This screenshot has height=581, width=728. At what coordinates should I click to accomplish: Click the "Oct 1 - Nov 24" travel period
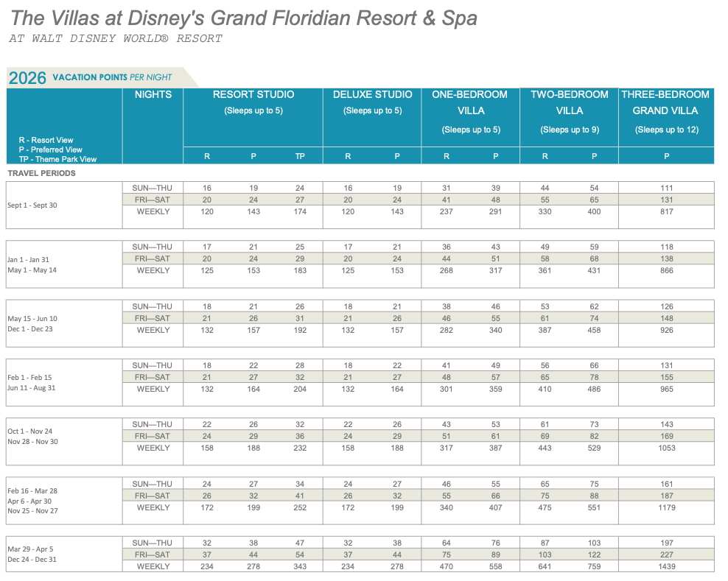[29, 432]
